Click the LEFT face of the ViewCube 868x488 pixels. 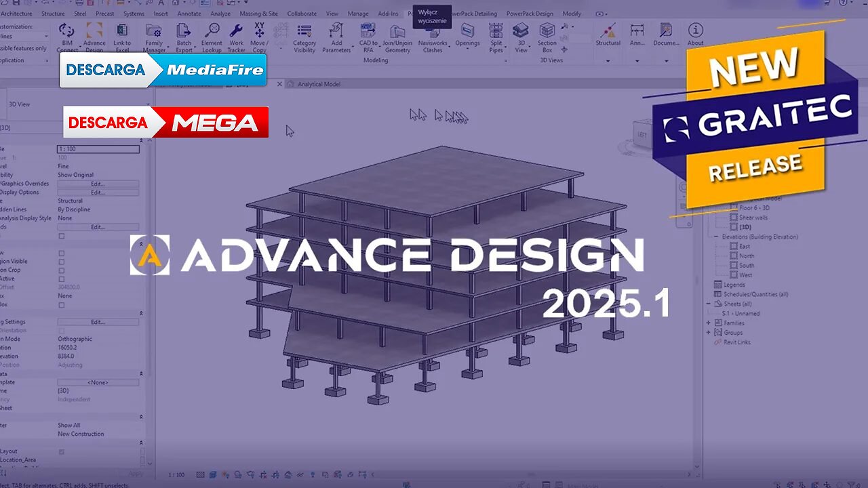pyautogui.click(x=642, y=134)
